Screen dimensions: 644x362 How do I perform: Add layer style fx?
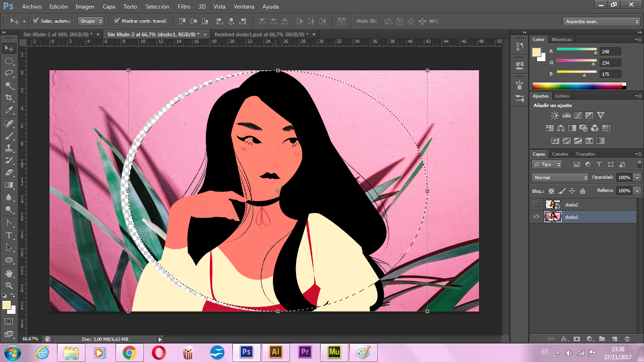pyautogui.click(x=564, y=338)
